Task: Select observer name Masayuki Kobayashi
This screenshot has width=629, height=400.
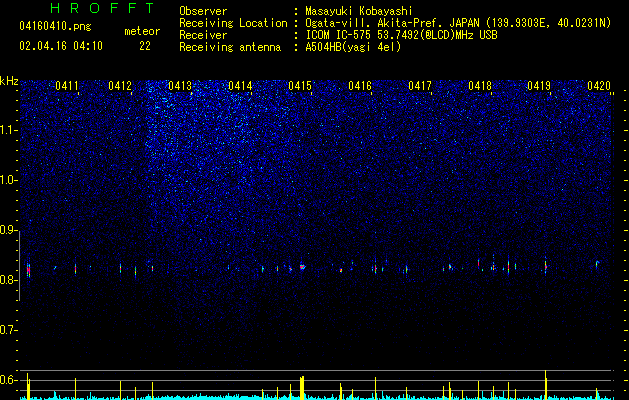Action: 358,11
